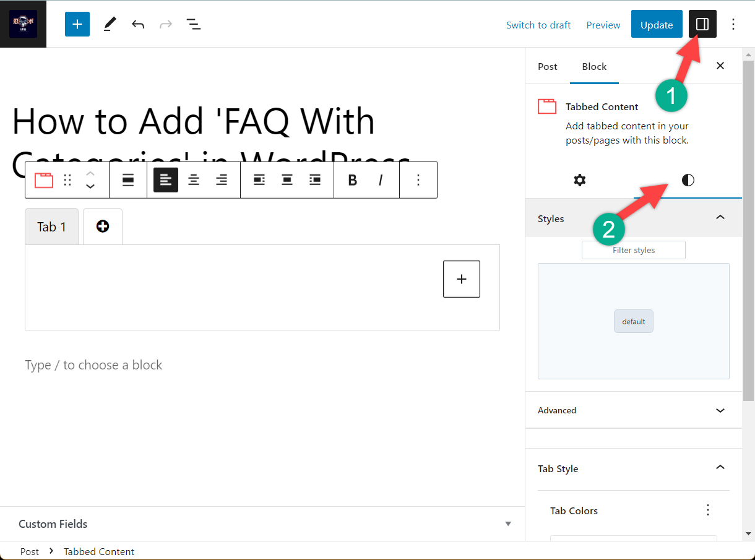Close the settings sidebar

tap(720, 66)
